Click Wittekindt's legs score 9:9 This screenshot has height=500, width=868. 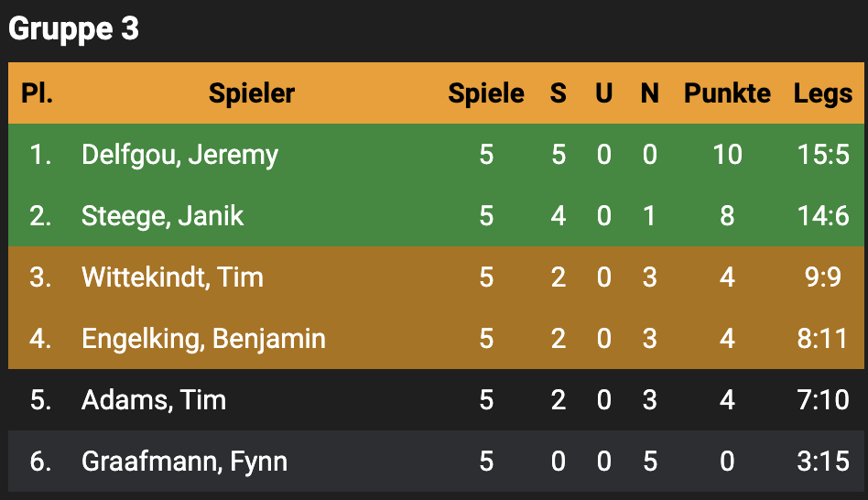[x=823, y=277]
